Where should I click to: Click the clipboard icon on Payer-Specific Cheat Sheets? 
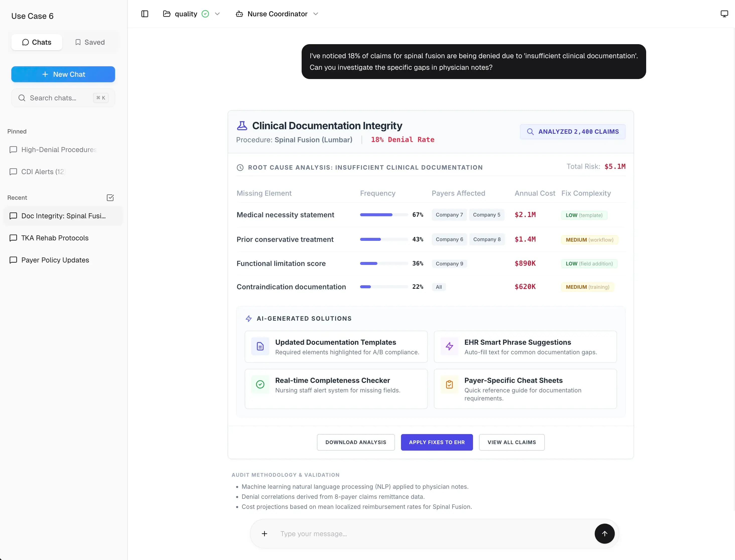tap(449, 384)
